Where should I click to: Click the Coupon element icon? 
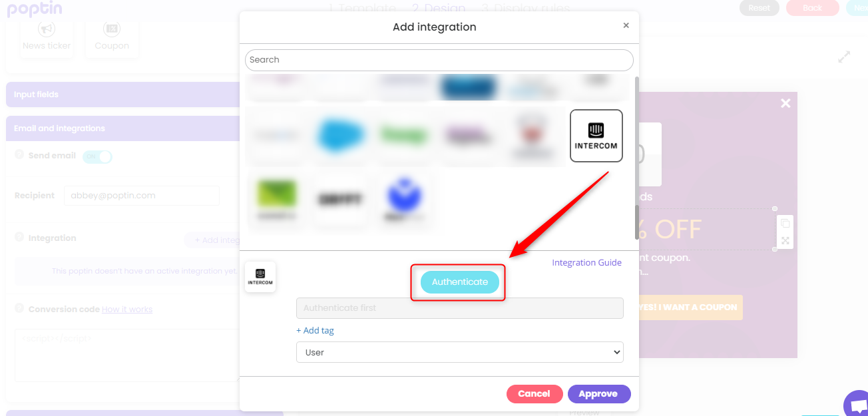pos(112,29)
